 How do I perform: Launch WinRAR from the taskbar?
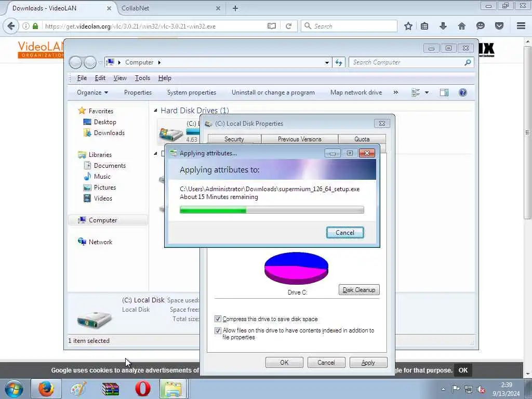(110, 389)
